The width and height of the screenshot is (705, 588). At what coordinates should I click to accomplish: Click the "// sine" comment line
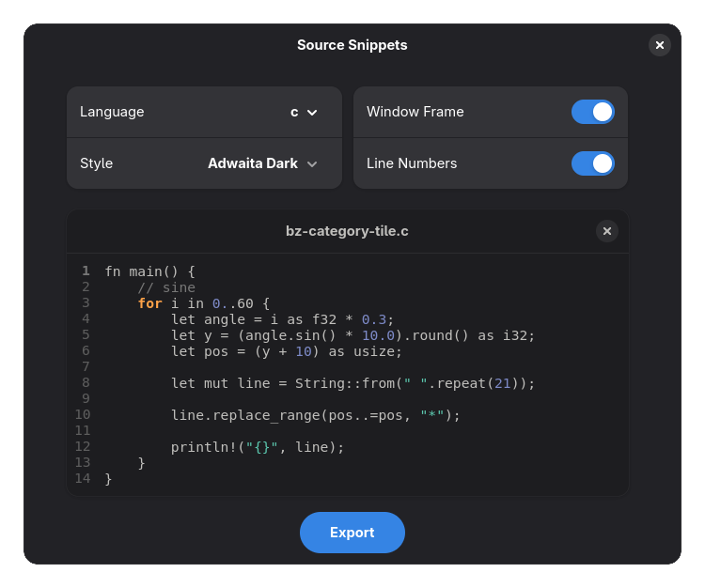[x=166, y=287]
